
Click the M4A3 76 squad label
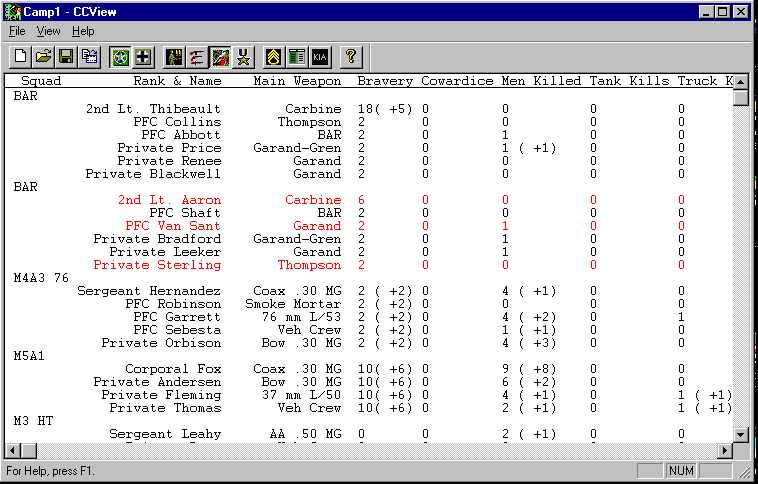pyautogui.click(x=41, y=278)
